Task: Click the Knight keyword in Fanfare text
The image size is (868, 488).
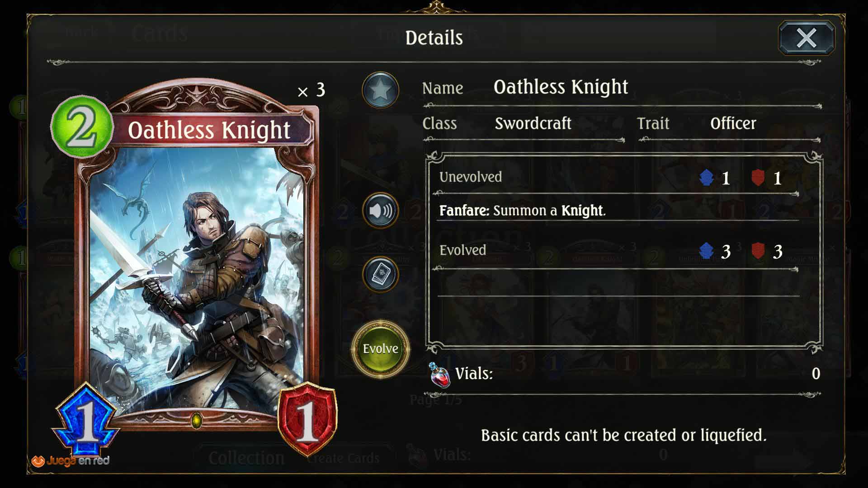Action: click(x=582, y=211)
